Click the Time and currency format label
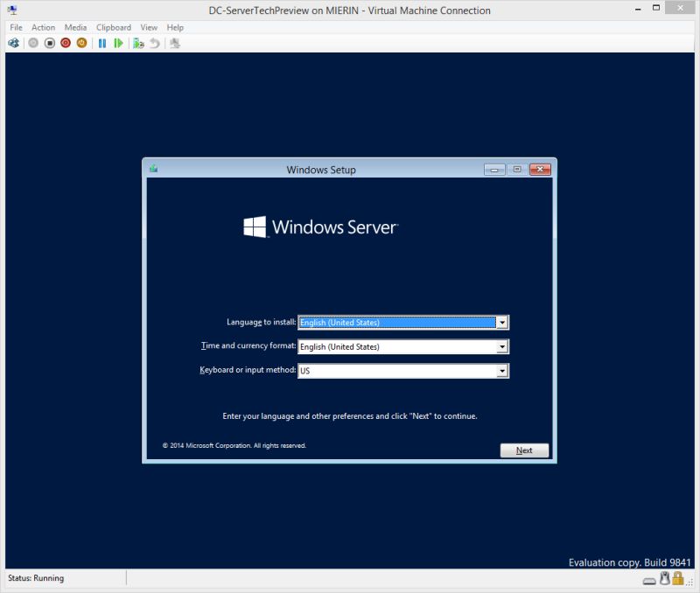 tap(248, 345)
